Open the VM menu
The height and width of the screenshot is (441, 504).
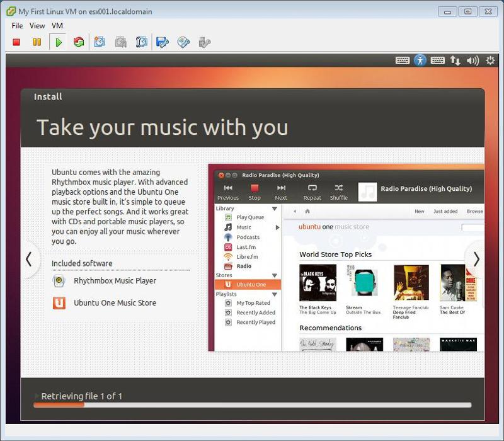pos(57,26)
